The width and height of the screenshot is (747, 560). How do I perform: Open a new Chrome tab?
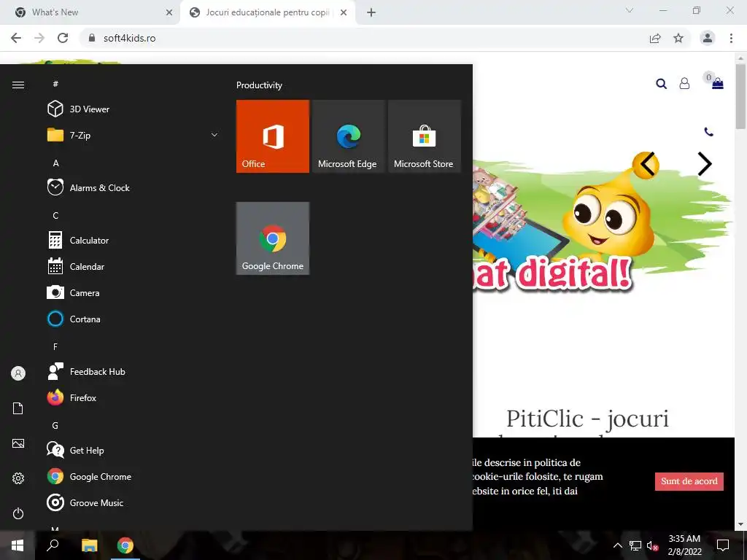pyautogui.click(x=371, y=12)
